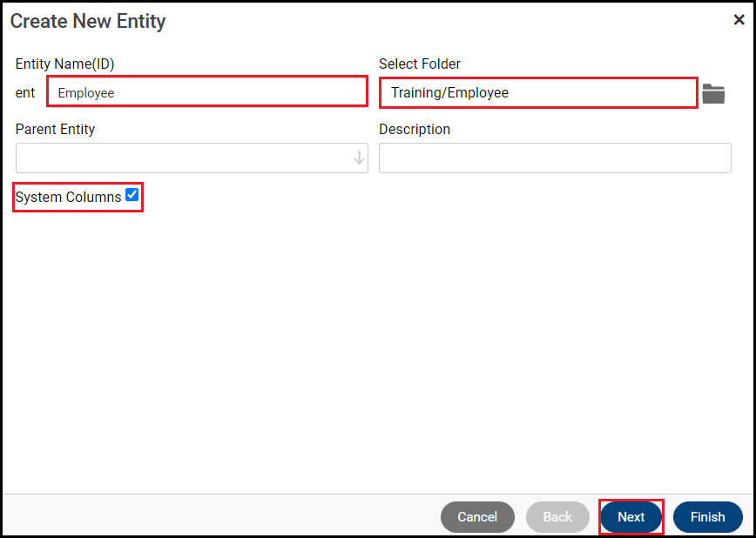Click the Select Folder label

(x=420, y=64)
